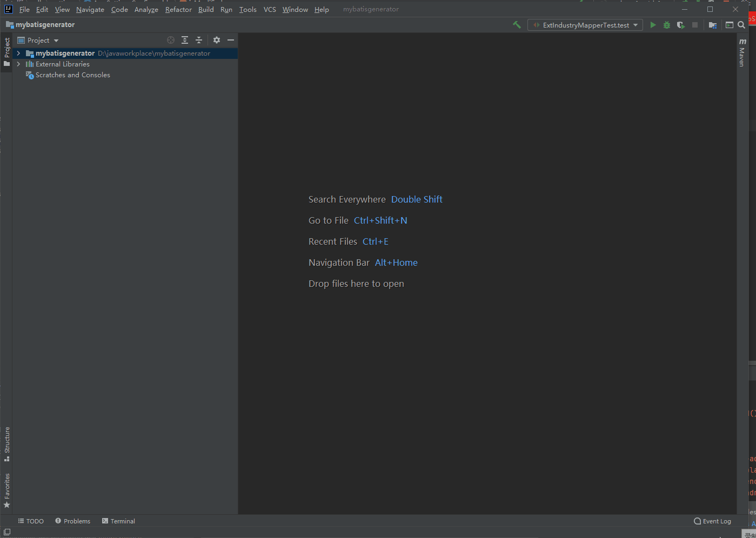
Task: Open the Refactor menu
Action: [x=178, y=10]
